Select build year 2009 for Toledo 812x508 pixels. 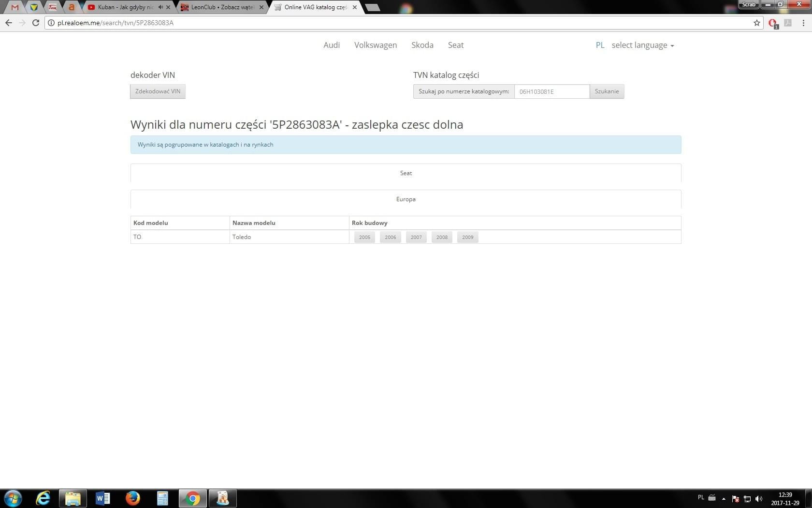(468, 237)
